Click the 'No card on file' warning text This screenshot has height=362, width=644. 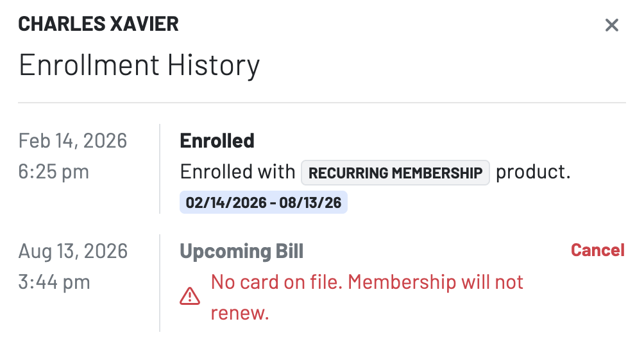tap(367, 282)
